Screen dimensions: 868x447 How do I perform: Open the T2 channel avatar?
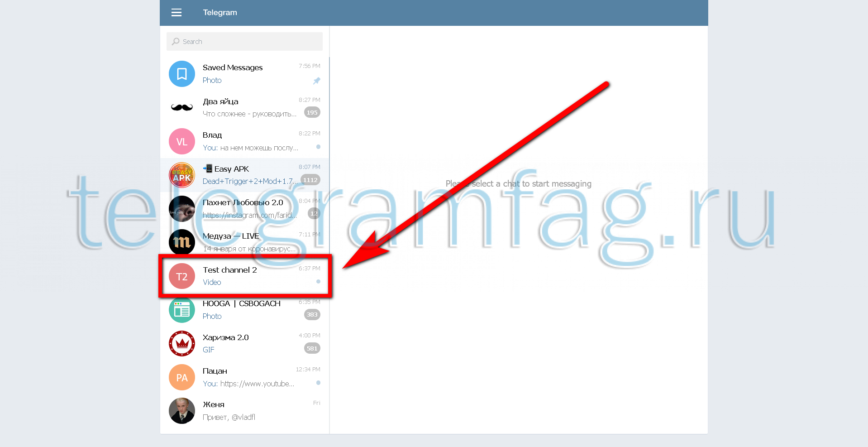click(182, 276)
